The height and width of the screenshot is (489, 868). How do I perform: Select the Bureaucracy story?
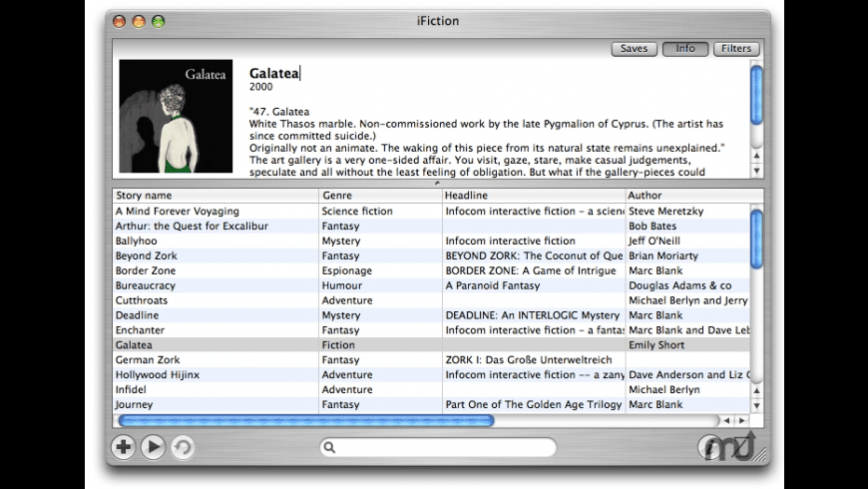coord(432,285)
